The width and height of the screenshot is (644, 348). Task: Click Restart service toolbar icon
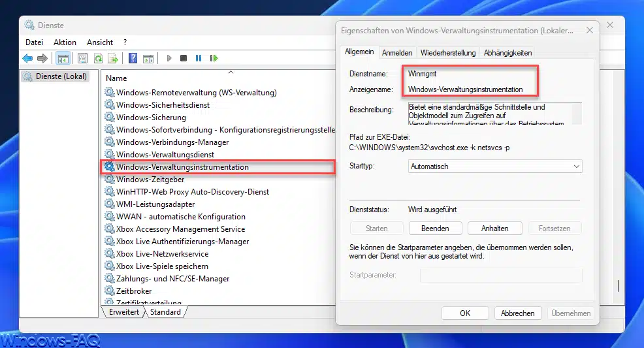coord(214,58)
